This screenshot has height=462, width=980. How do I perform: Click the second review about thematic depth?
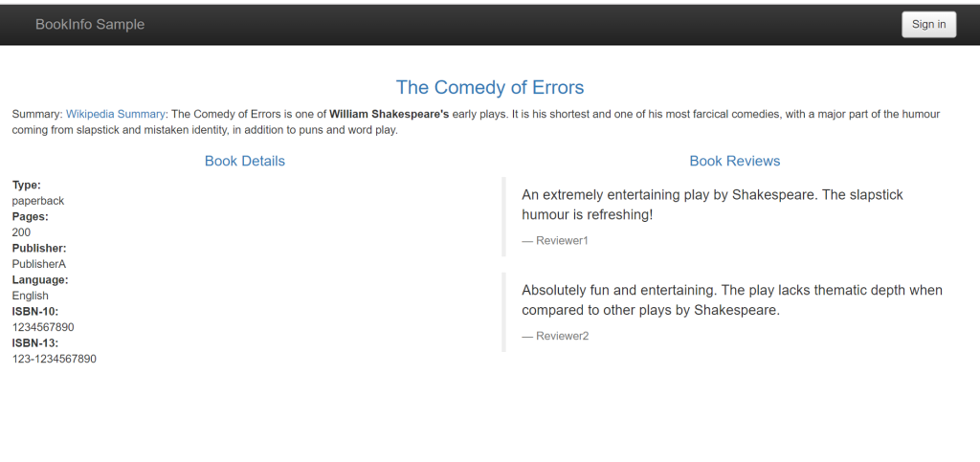click(x=731, y=300)
